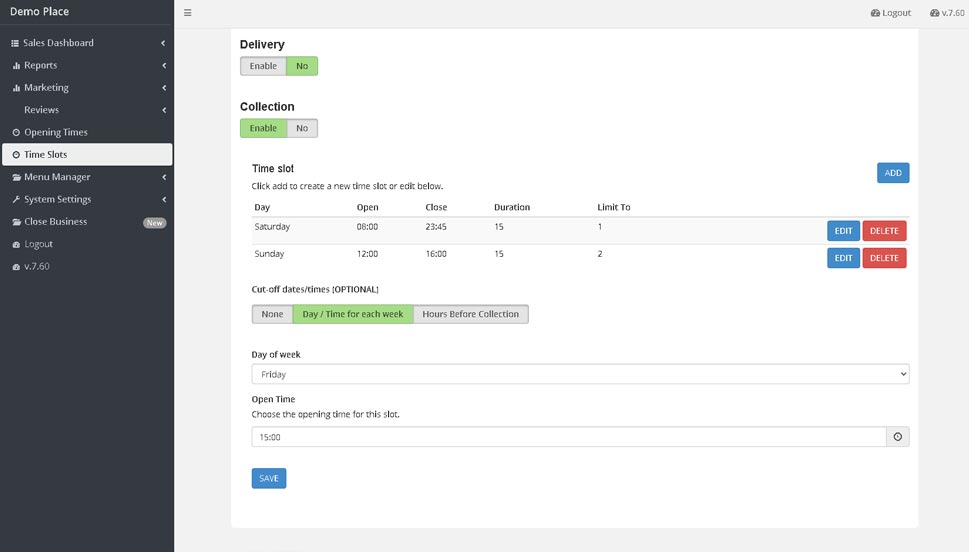Screen dimensions: 969x552
Task: Select None cut-off option
Action: click(272, 314)
